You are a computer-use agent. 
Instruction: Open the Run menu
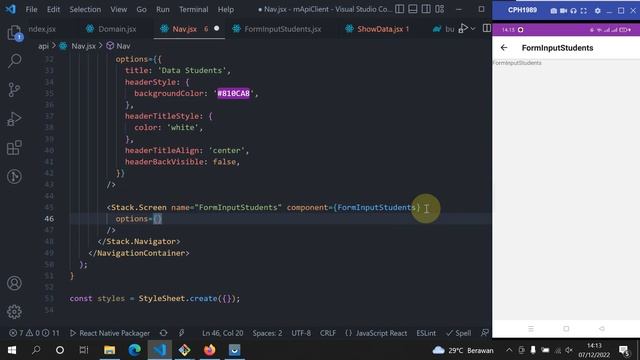[x=162, y=9]
